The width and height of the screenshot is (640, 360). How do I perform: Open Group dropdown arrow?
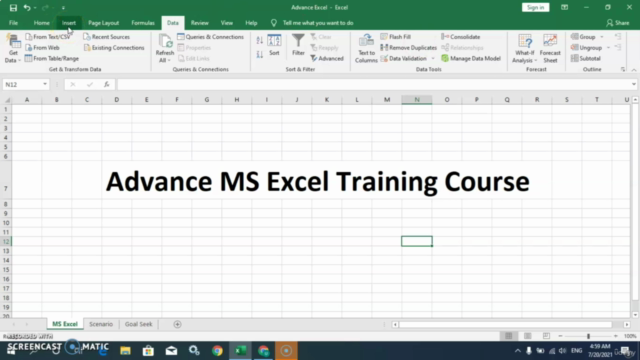point(602,37)
